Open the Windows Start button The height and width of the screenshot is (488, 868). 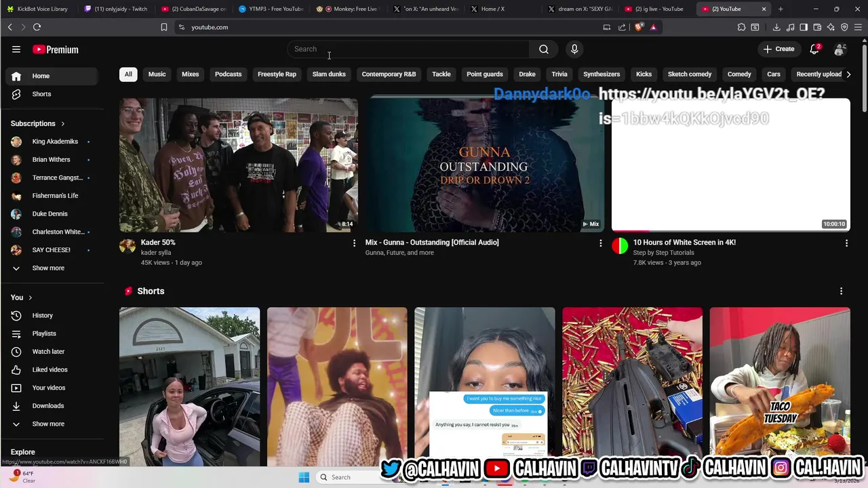304,477
